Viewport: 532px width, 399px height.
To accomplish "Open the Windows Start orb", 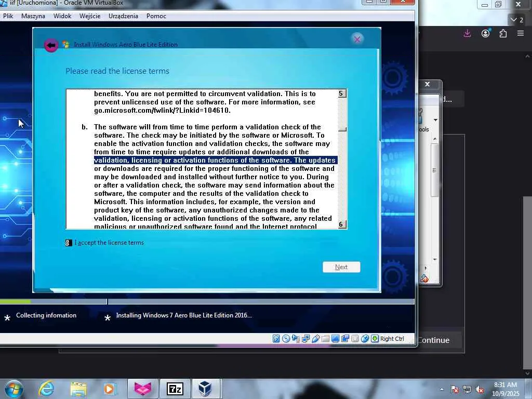I will [14, 389].
